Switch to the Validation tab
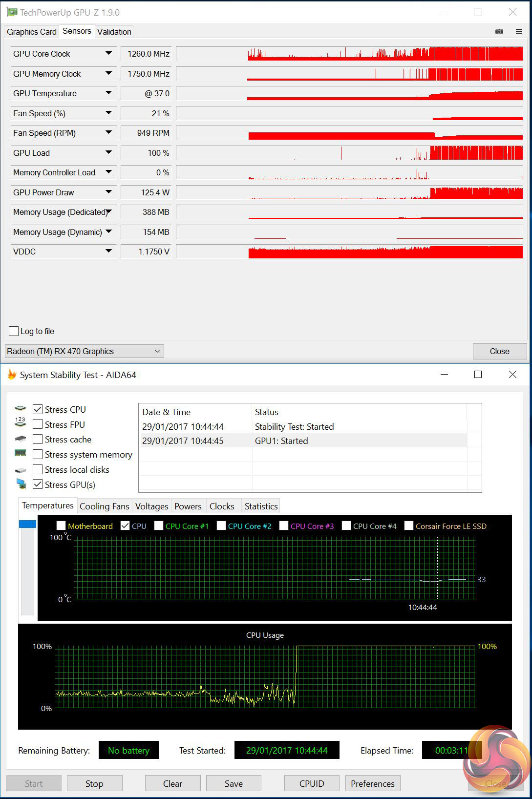Image resolution: width=532 pixels, height=799 pixels. 114,32
